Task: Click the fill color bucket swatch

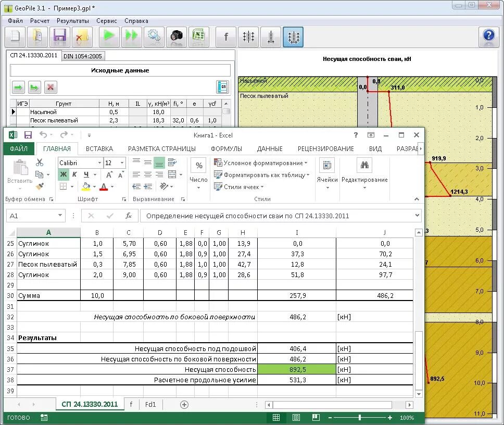Action: 86,186
